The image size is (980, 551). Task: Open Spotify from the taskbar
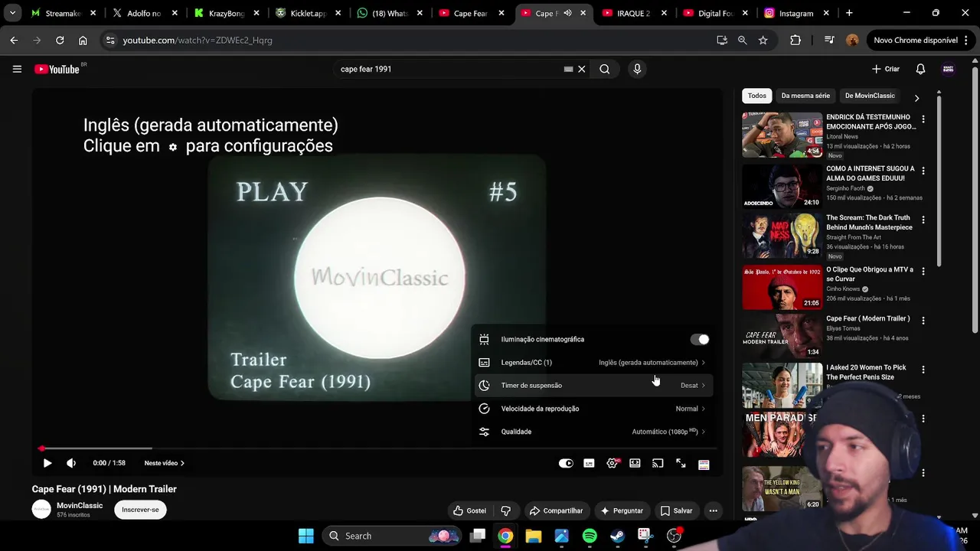tap(590, 536)
